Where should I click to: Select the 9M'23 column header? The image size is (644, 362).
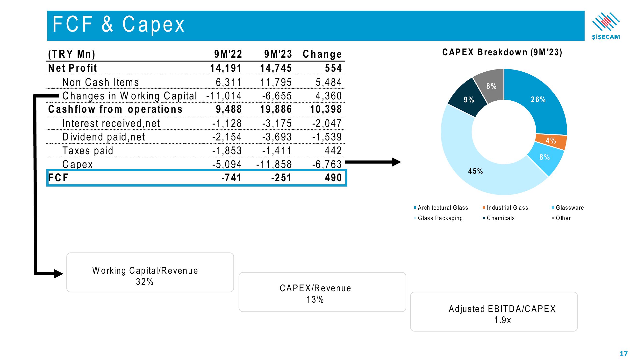pos(278,54)
